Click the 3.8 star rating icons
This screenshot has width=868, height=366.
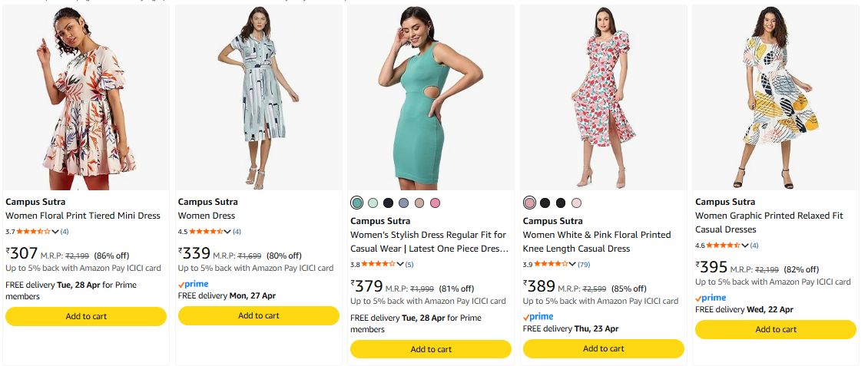coord(378,264)
